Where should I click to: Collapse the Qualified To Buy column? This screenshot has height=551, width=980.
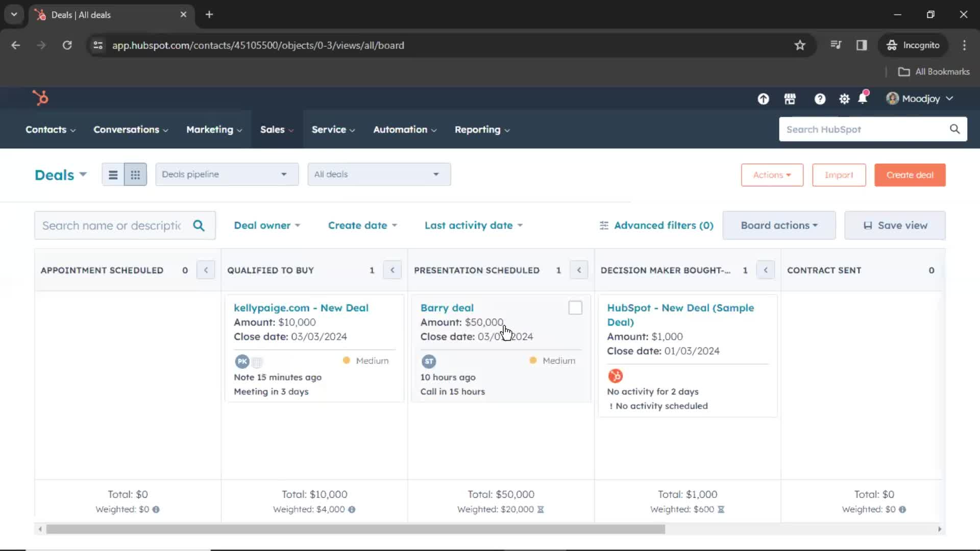point(393,270)
